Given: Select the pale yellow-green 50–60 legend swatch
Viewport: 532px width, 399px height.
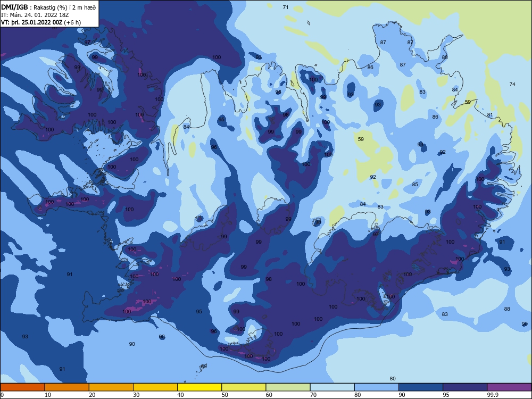Looking at the screenshot, I should [244, 387].
